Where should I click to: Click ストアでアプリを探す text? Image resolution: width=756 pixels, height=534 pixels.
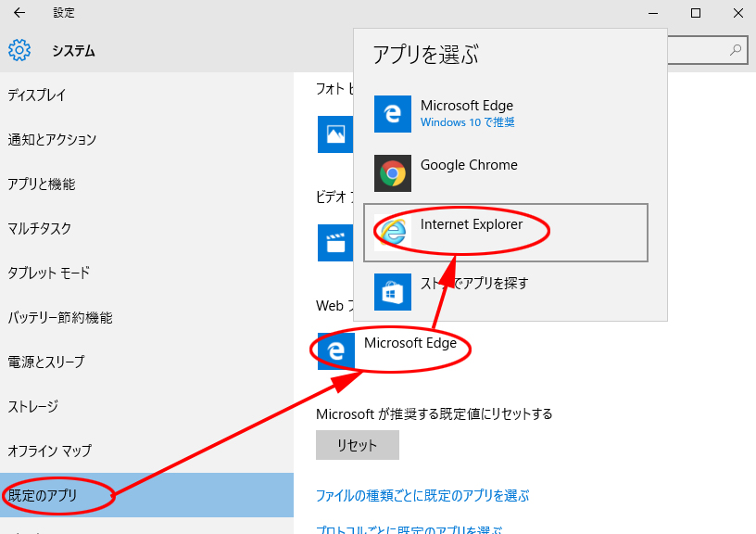tap(474, 283)
